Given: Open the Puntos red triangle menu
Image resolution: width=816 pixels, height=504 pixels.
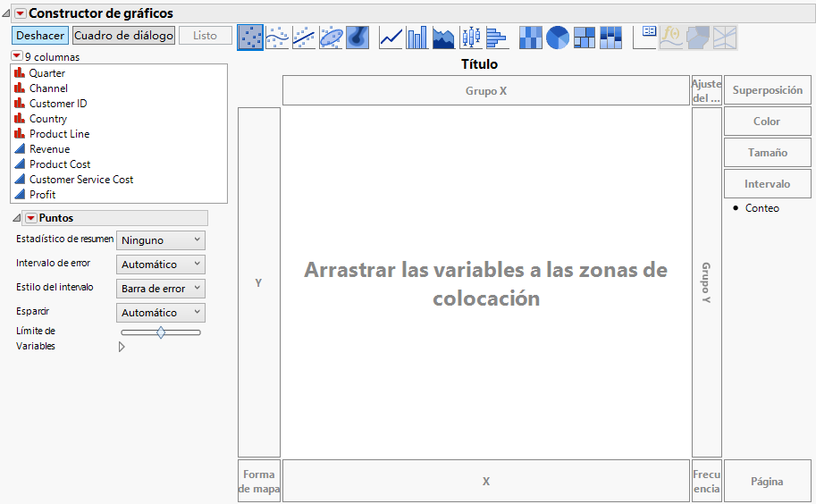Looking at the screenshot, I should pos(30,218).
